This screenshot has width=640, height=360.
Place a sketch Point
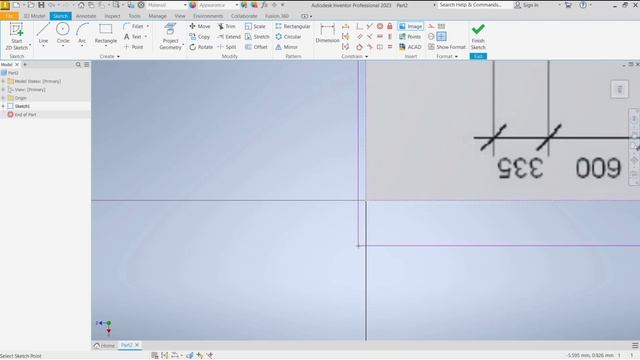click(x=133, y=47)
